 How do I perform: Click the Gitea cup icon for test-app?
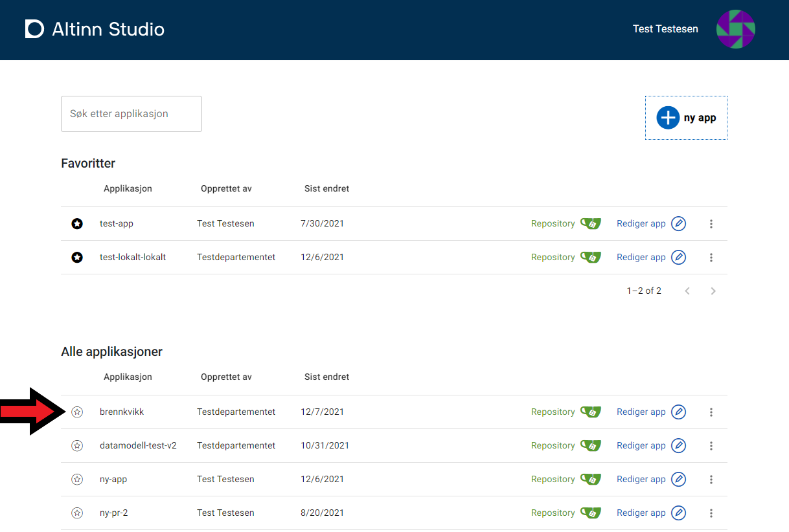pyautogui.click(x=590, y=223)
